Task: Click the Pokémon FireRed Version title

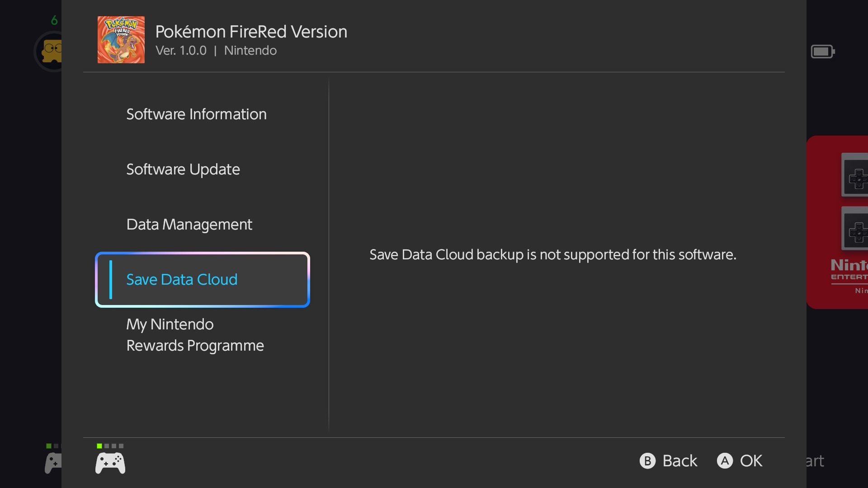Action: click(x=251, y=32)
